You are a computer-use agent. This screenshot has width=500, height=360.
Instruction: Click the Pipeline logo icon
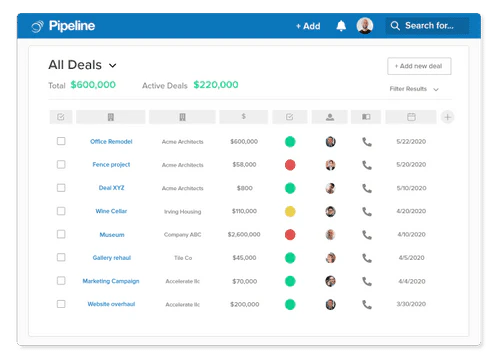[37, 26]
